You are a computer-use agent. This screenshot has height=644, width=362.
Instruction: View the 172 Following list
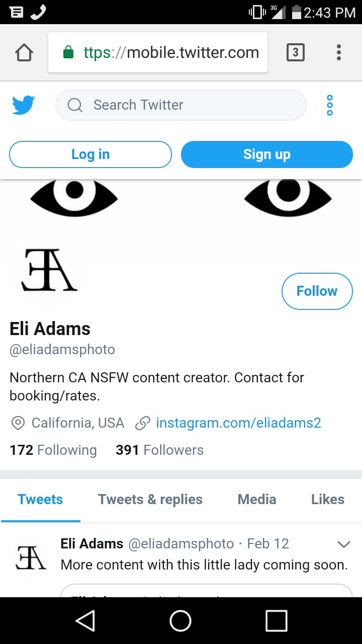pos(53,450)
